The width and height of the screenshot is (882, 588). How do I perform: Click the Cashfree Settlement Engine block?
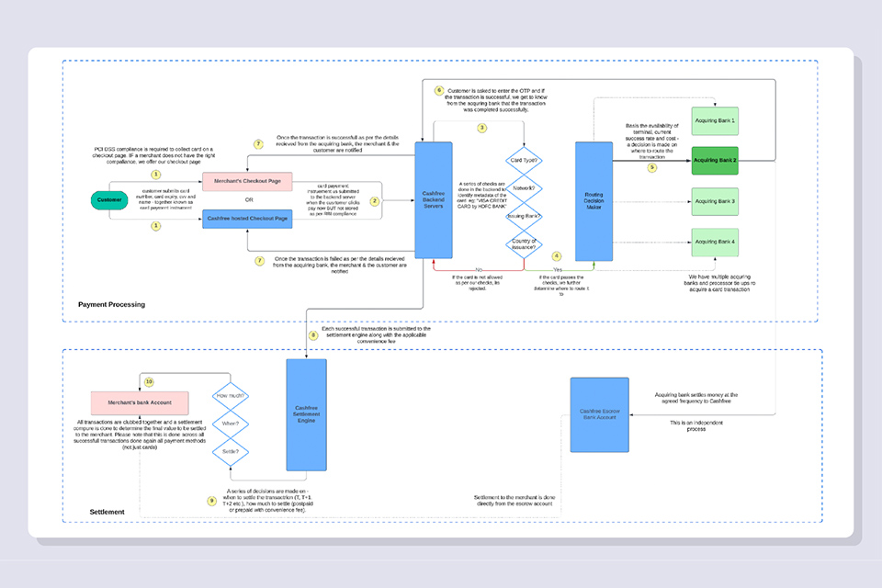(x=307, y=413)
